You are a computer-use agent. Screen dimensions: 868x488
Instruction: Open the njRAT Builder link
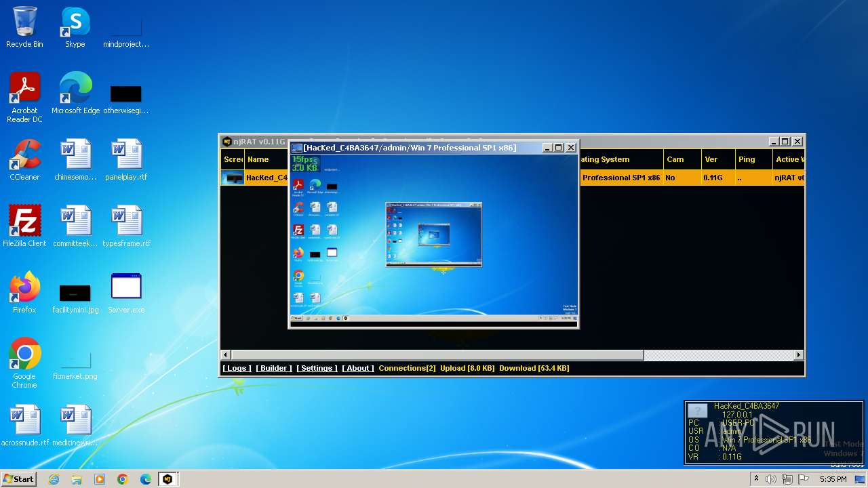tap(274, 368)
